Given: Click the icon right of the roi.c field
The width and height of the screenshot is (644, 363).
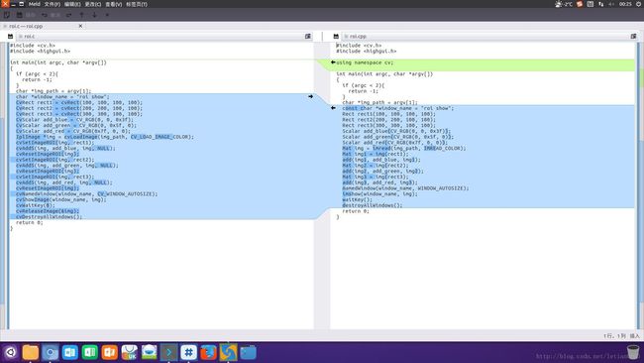Looking at the screenshot, I should tap(308, 36).
